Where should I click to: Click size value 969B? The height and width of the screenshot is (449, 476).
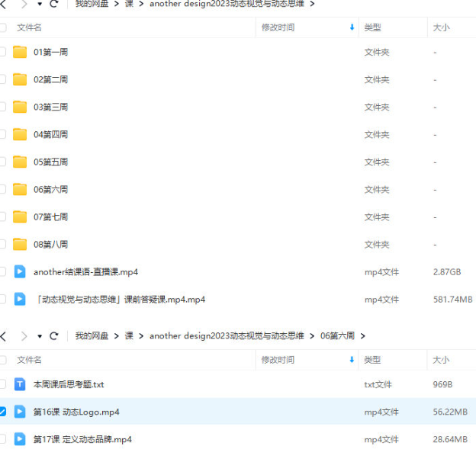(x=442, y=384)
